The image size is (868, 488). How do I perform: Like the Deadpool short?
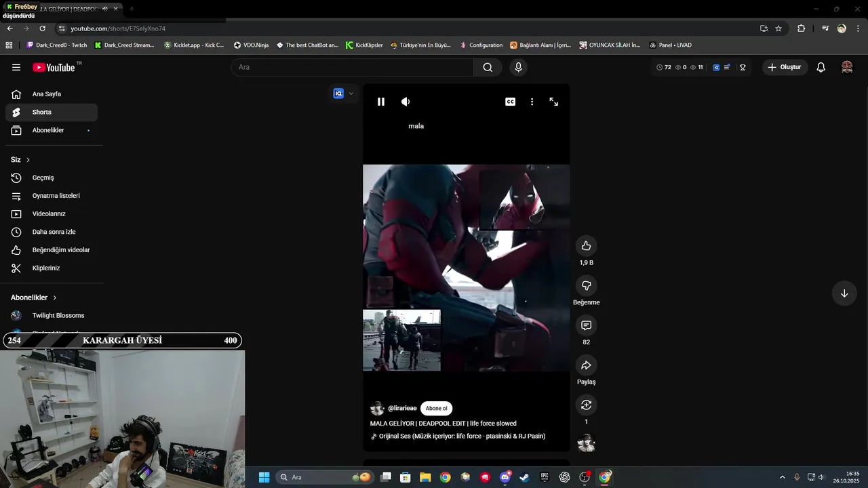587,246
